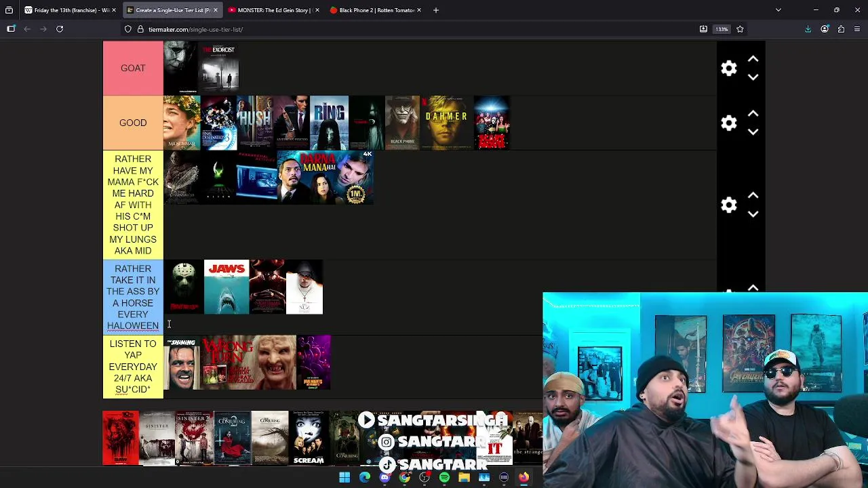Click the 'LISTEN TO YAP' tier label
This screenshot has height=488, width=868.
133,366
